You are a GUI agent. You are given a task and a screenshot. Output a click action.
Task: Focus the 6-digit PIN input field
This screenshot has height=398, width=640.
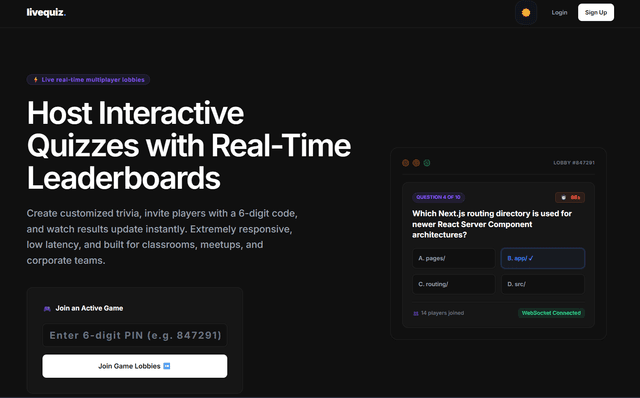[x=135, y=335]
